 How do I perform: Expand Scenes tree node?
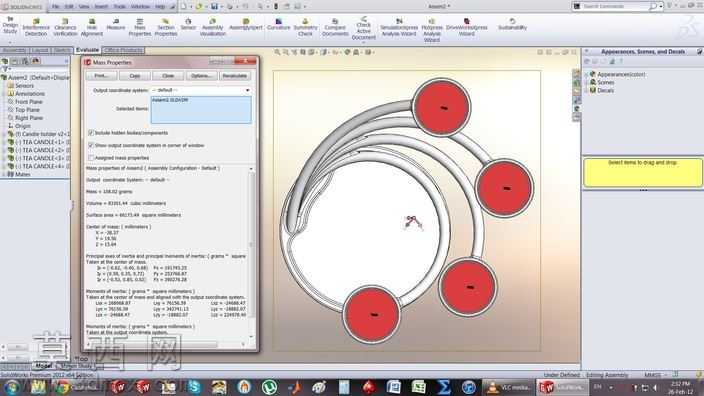click(x=586, y=83)
